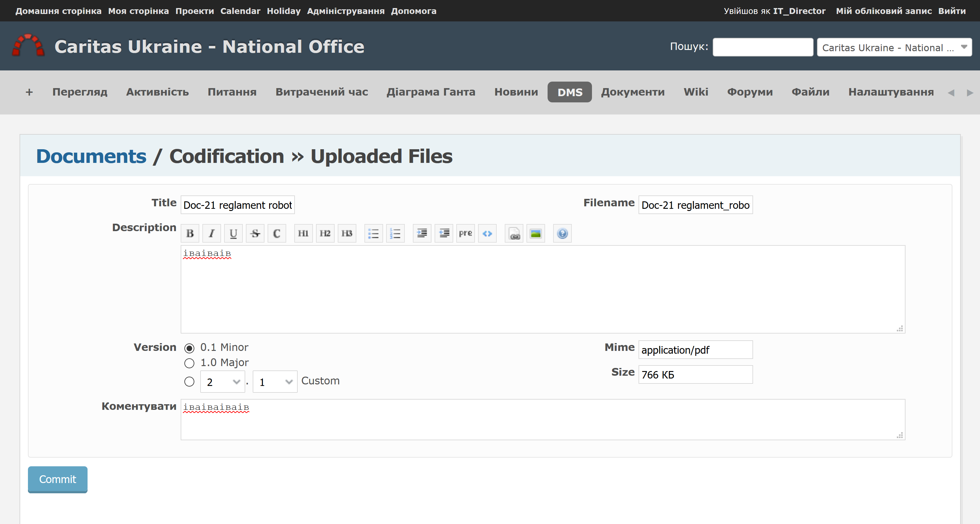Follow the Documents breadcrumb link
The image size is (980, 524).
91,156
